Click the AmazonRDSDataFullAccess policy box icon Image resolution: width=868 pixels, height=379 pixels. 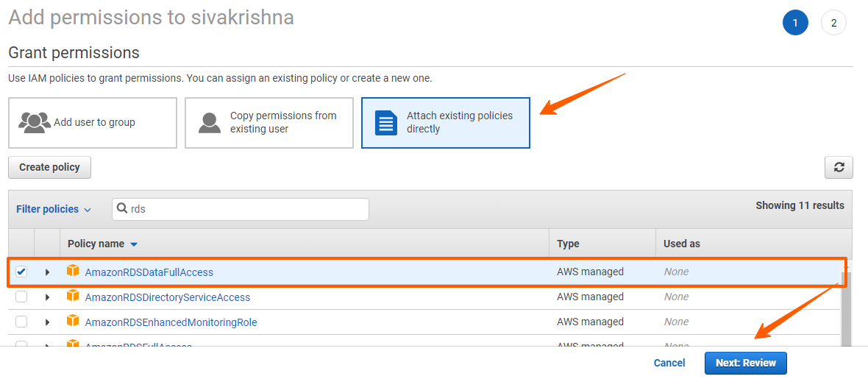tap(73, 271)
